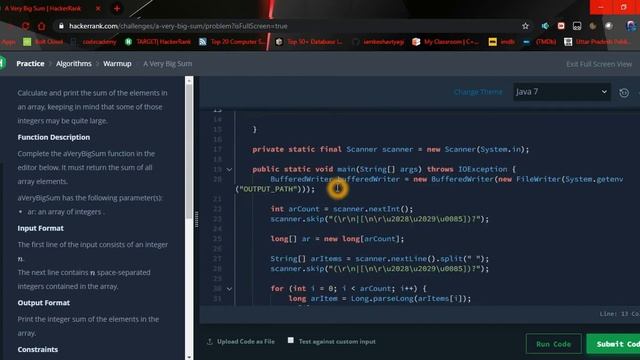Open the picture-frame extension icon
The width and height of the screenshot is (640, 360).
(577, 26)
